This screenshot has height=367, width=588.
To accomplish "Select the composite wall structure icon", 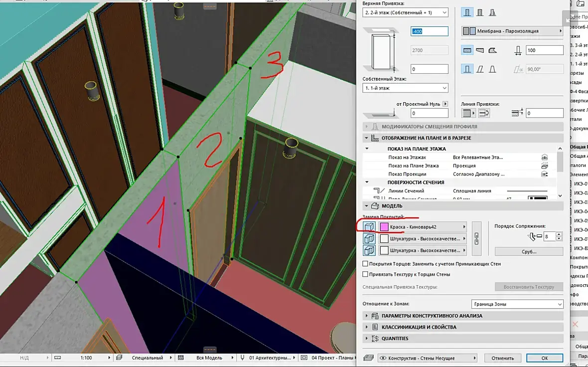I will point(480,12).
